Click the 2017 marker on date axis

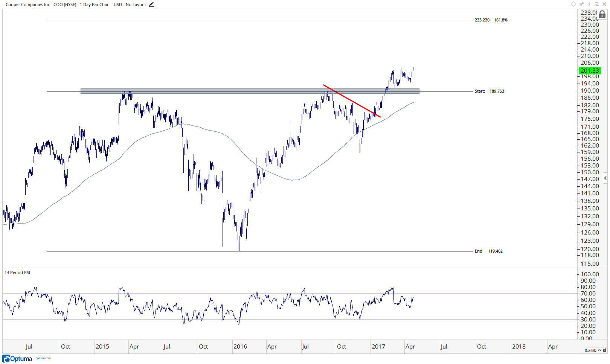tap(378, 347)
